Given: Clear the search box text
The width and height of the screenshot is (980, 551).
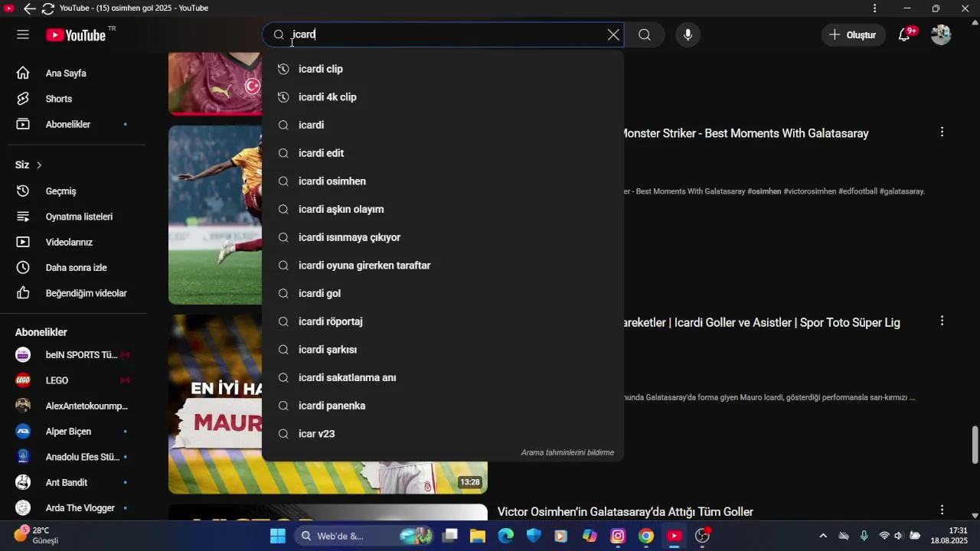Looking at the screenshot, I should tap(613, 34).
